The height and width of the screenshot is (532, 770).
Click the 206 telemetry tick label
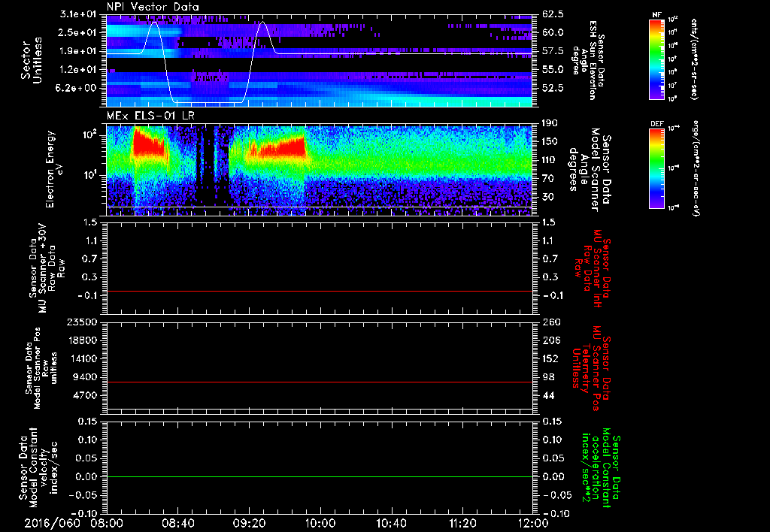[551, 340]
